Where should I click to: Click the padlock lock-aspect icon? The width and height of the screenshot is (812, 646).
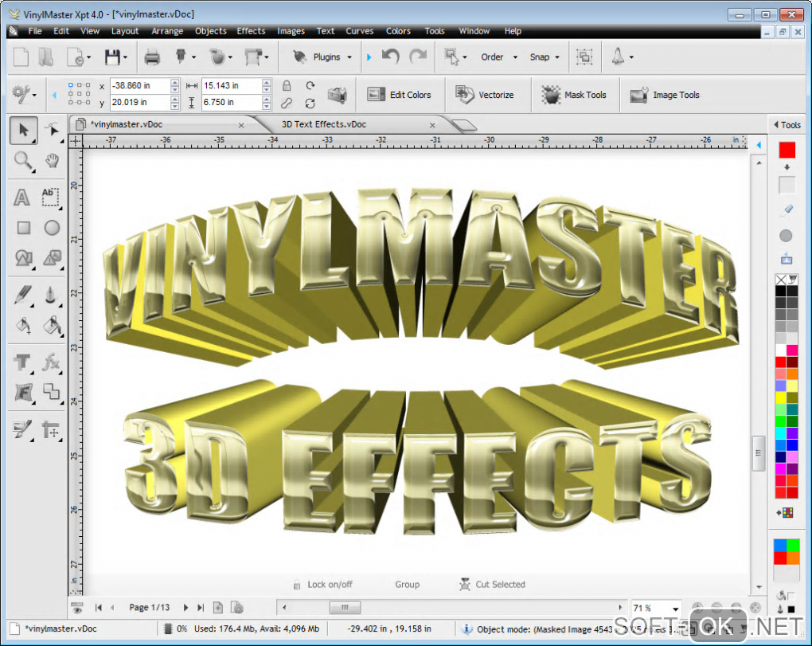287,85
